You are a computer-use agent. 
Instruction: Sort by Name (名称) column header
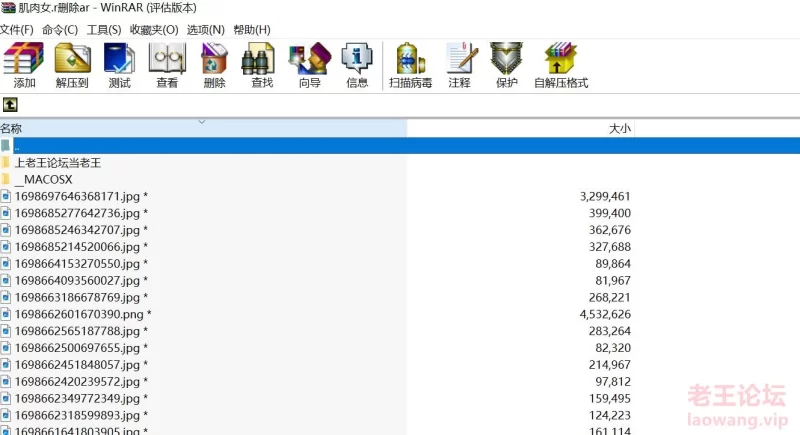203,128
